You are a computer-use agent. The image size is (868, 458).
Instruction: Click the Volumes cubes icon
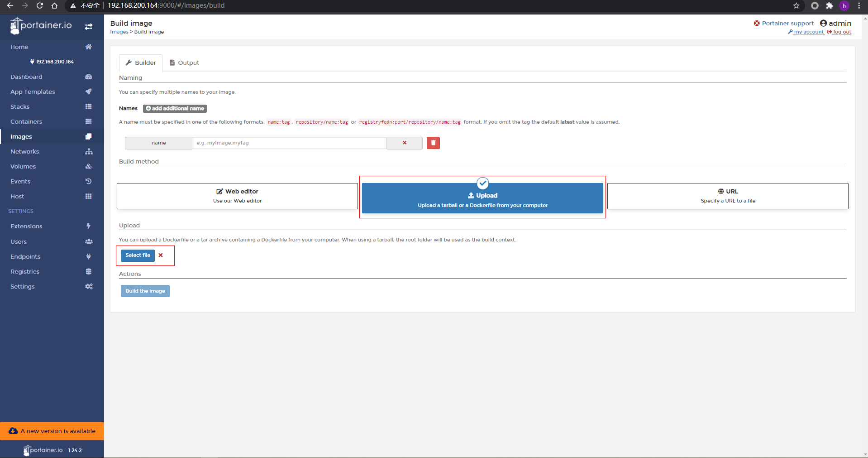[x=89, y=166]
